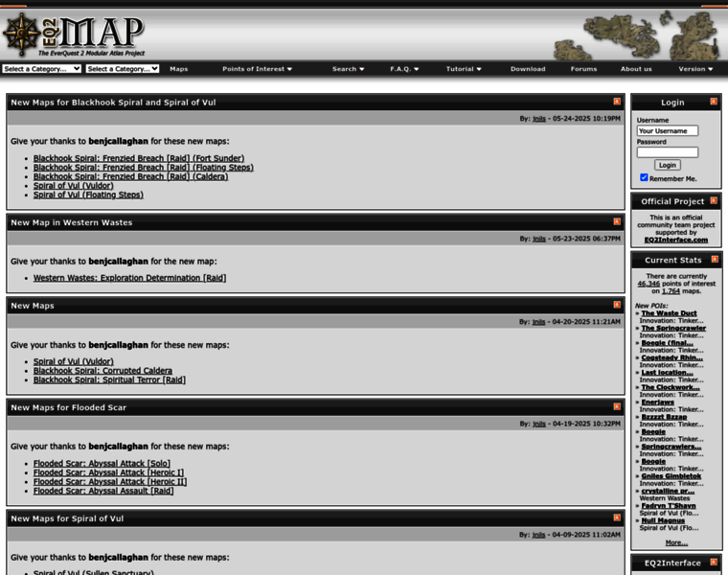The image size is (728, 575).
Task: Open Blackhook Spiral: Spiritual Terror [Raid] link
Action: coord(109,380)
